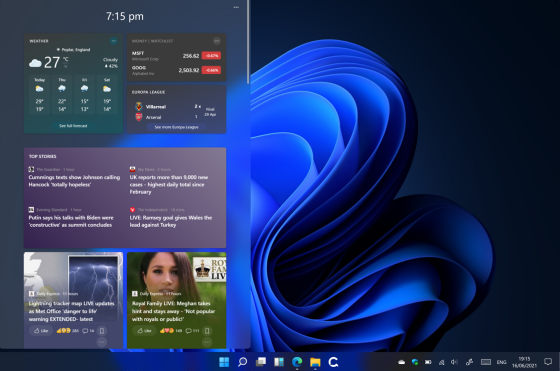The height and width of the screenshot is (371, 560).
Task: Click See more Europa League link
Action: click(176, 127)
